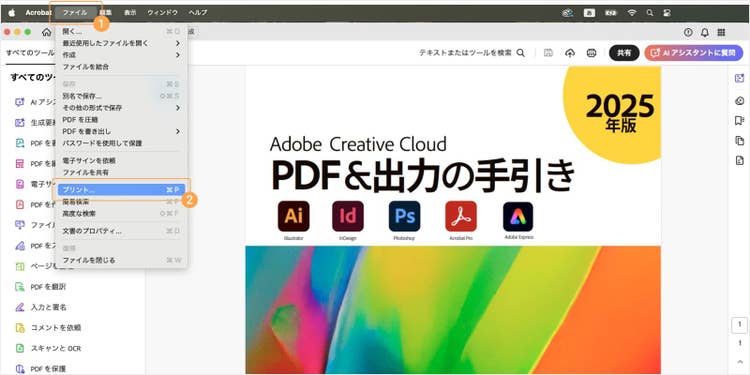Open macOS Spotlight search icon
The width and height of the screenshot is (750, 375).
point(650,13)
